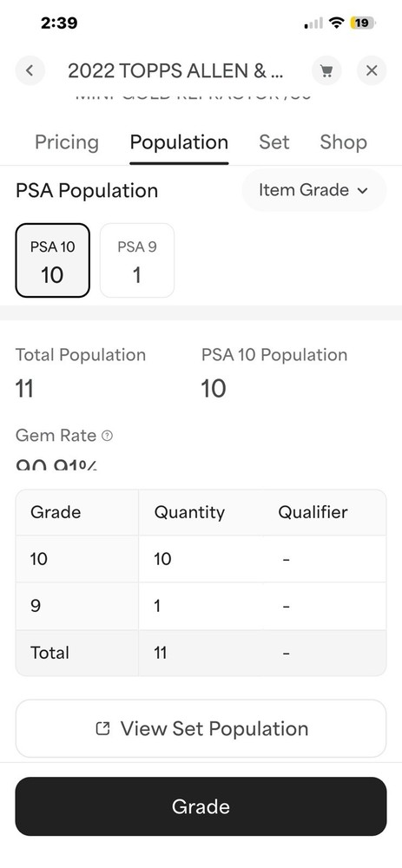Switch to the Set tab
This screenshot has height=868, width=402.
tap(274, 142)
